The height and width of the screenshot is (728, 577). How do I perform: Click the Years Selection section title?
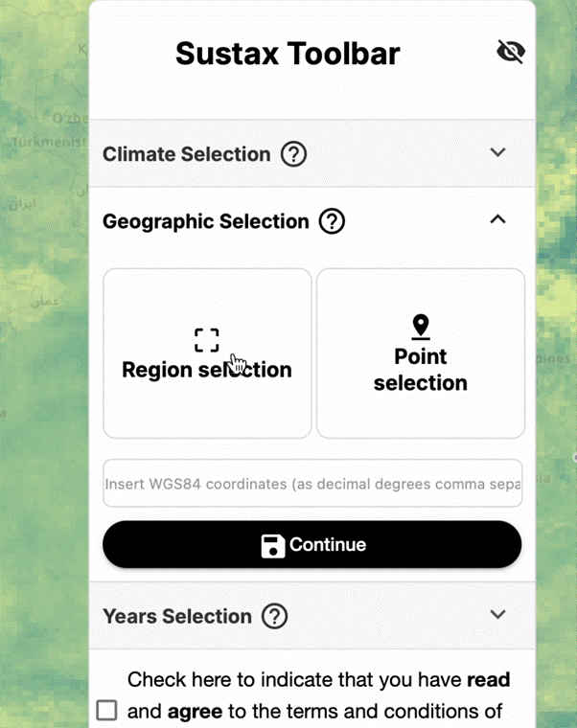pos(176,616)
